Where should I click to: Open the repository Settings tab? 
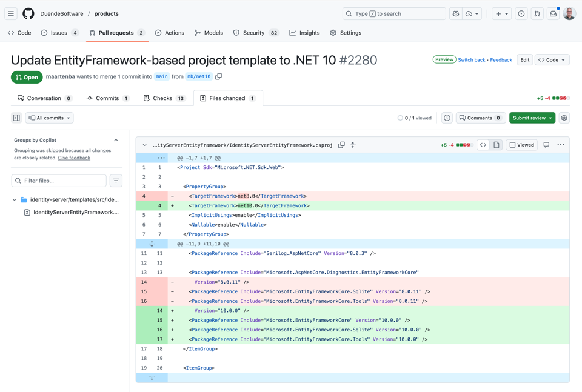(x=346, y=33)
